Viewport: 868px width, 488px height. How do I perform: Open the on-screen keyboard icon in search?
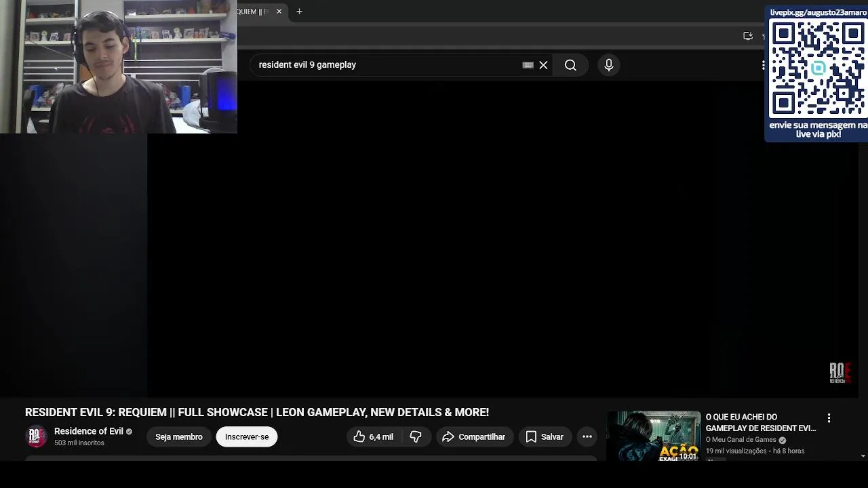528,65
